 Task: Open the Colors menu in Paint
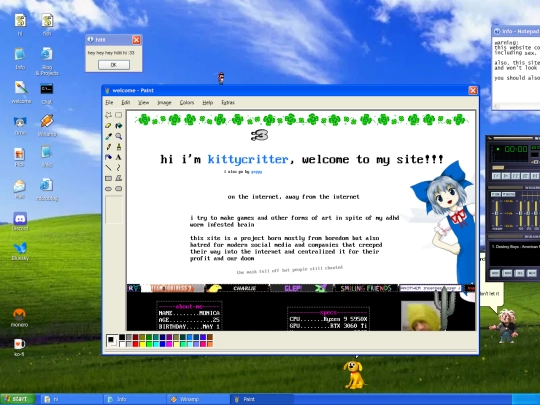(187, 103)
